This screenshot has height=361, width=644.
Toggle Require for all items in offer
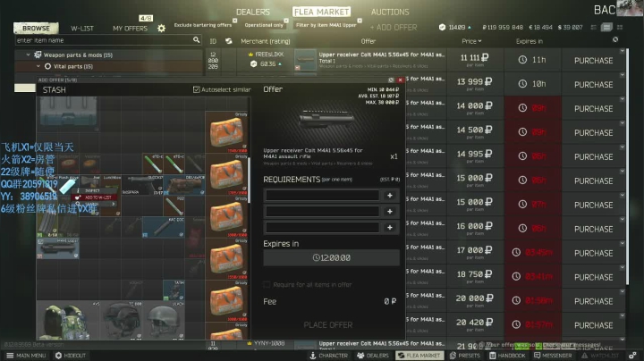(x=267, y=284)
